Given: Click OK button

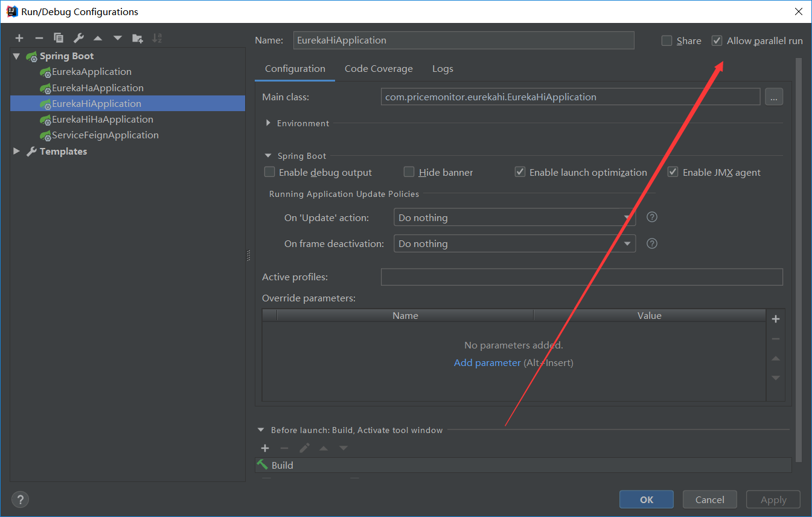Looking at the screenshot, I should click(x=647, y=499).
